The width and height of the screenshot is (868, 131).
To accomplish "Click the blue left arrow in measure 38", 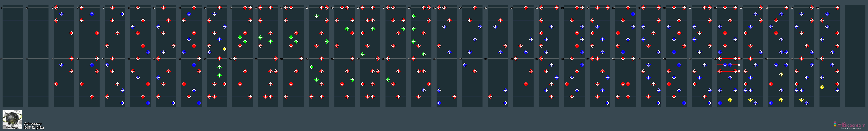I will (465, 65).
